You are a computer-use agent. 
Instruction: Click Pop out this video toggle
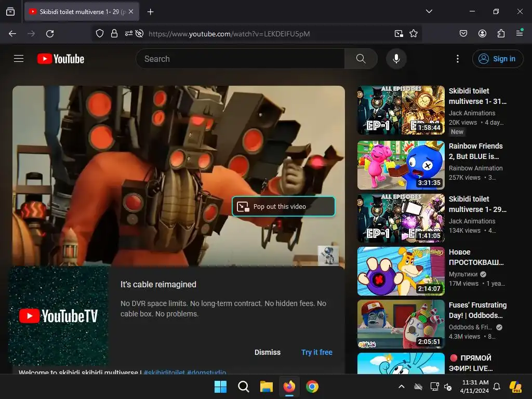click(x=284, y=206)
